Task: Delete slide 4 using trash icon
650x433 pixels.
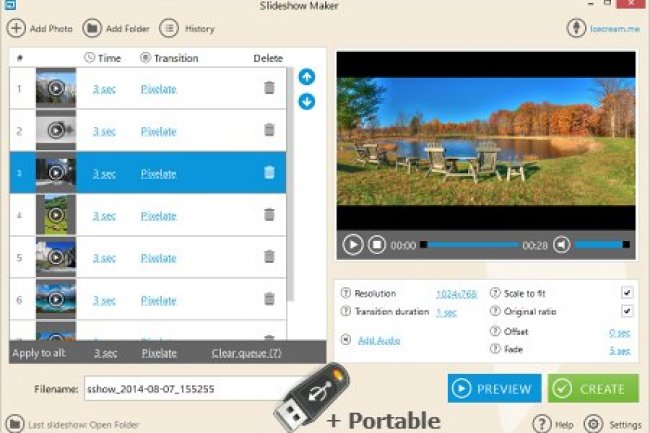Action: coord(269,215)
